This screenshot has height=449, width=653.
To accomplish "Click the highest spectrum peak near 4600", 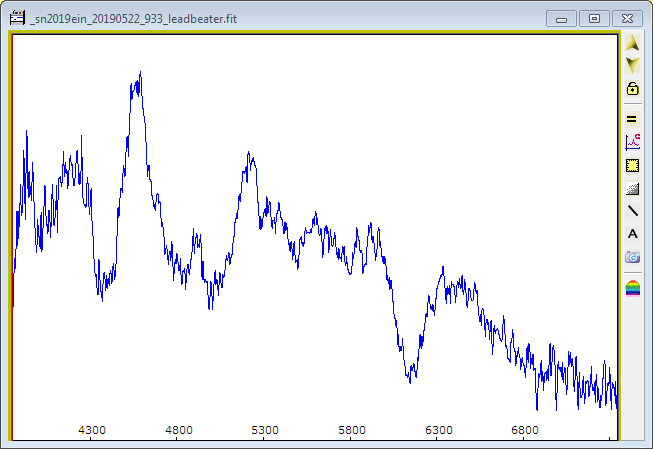I will (140, 74).
